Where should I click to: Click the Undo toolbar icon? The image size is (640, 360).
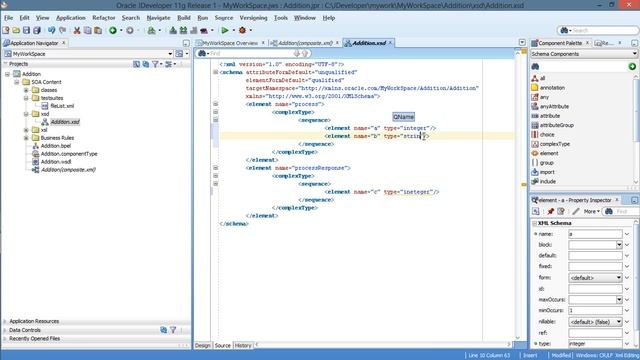(x=51, y=30)
